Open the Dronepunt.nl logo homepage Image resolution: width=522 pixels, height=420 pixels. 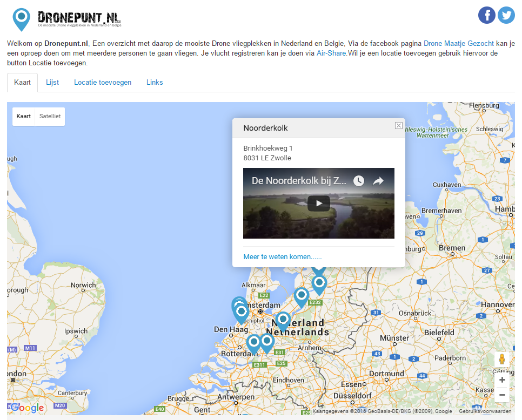coord(67,19)
